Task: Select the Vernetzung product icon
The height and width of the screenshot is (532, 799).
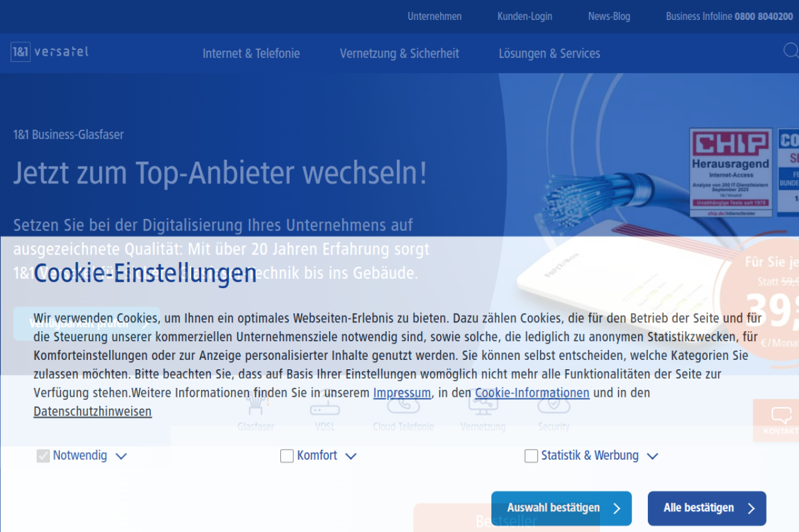Action: coord(483,402)
